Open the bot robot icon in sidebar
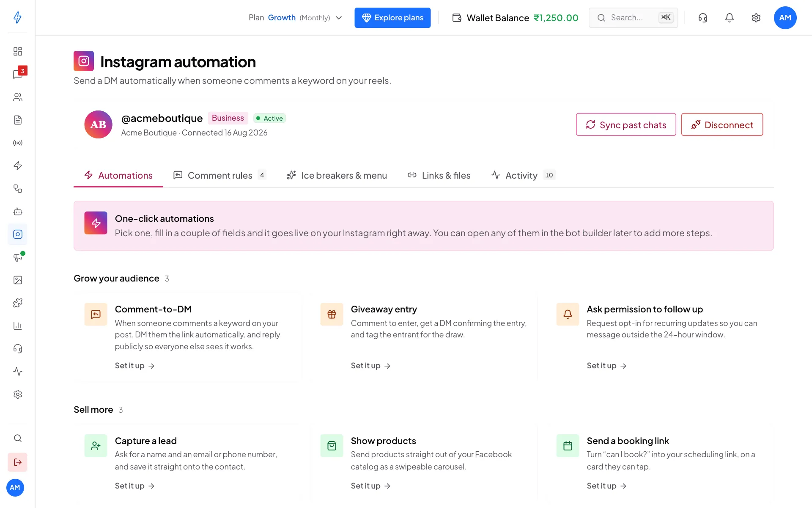Viewport: 812px width, 508px height. pyautogui.click(x=17, y=211)
